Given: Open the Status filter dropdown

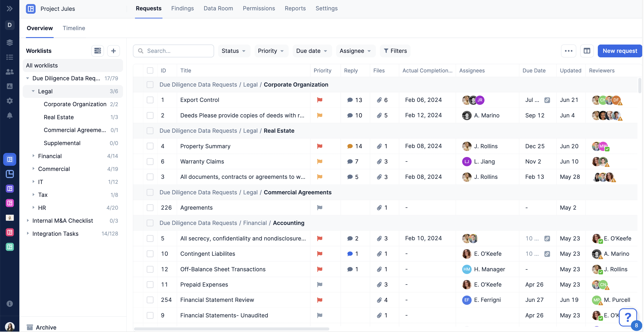Looking at the screenshot, I should pyautogui.click(x=233, y=51).
